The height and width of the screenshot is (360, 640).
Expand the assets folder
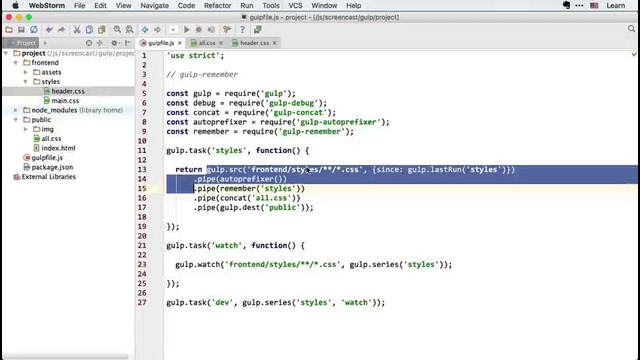(x=26, y=72)
